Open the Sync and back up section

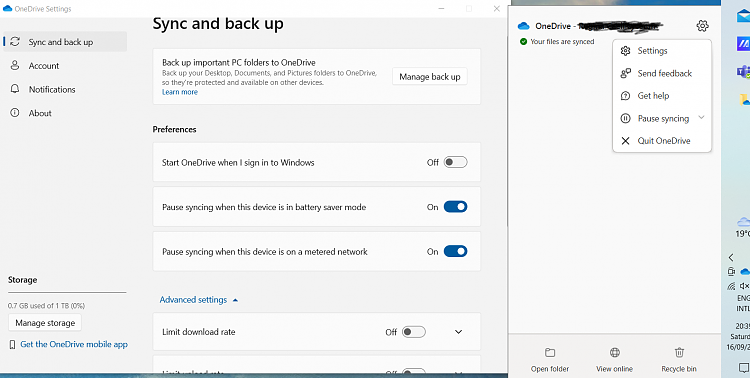[65, 42]
